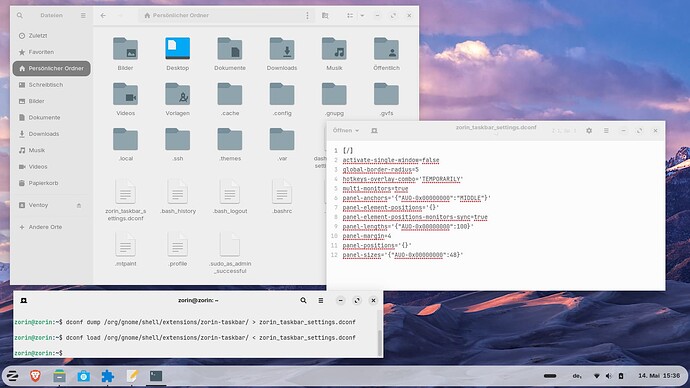690x388 pixels.
Task: Select Ventoy drive in the sidebar
Action: point(52,205)
